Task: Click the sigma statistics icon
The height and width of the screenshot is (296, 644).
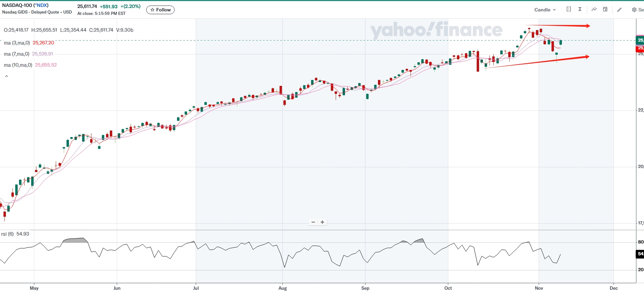Action: tap(580, 9)
